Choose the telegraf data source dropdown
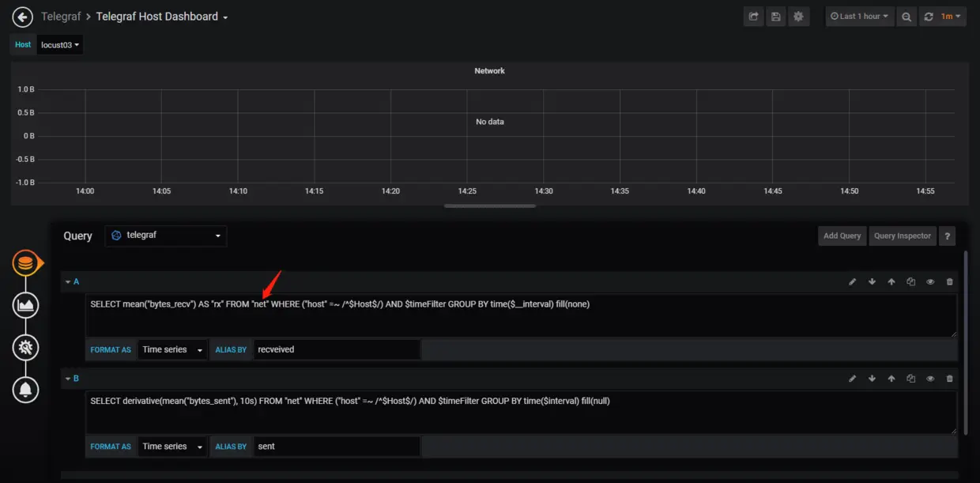The height and width of the screenshot is (483, 980). coord(166,236)
